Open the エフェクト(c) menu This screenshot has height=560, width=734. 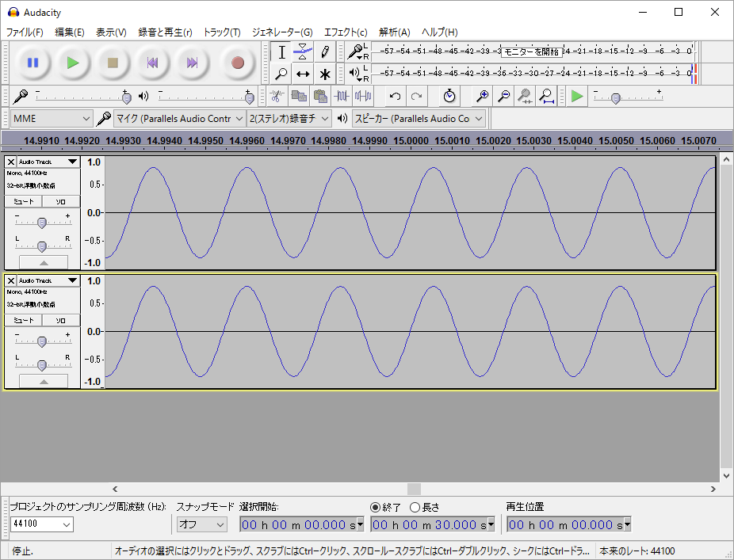(346, 32)
